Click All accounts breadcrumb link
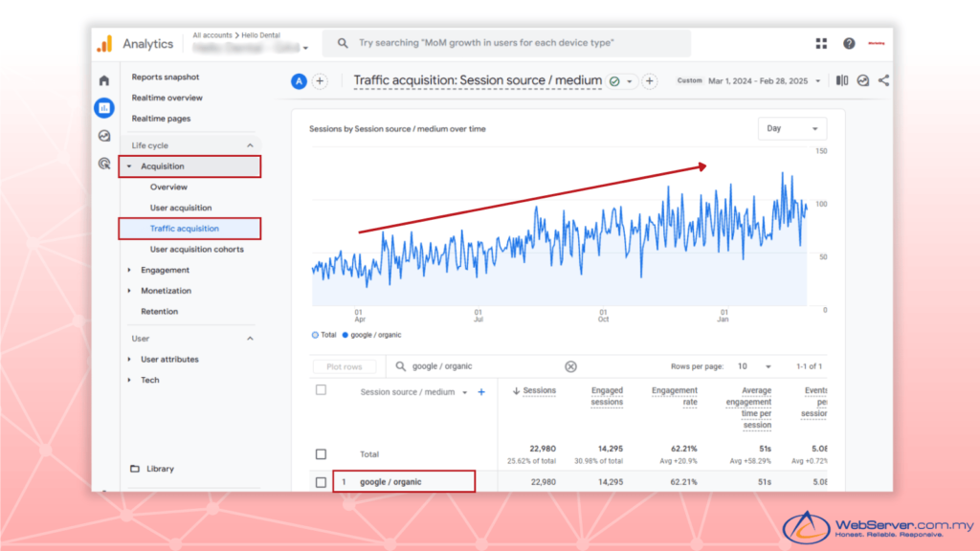This screenshot has width=980, height=551. (x=212, y=35)
